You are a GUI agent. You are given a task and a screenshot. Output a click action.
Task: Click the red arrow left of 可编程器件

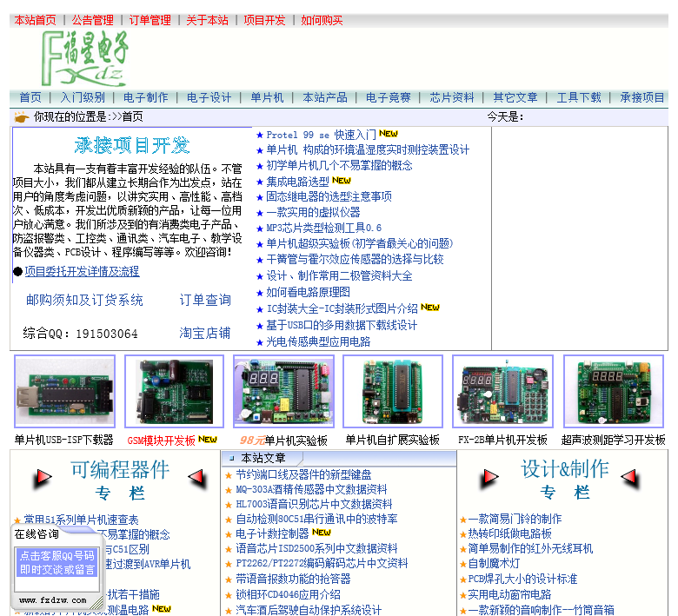[x=43, y=478]
